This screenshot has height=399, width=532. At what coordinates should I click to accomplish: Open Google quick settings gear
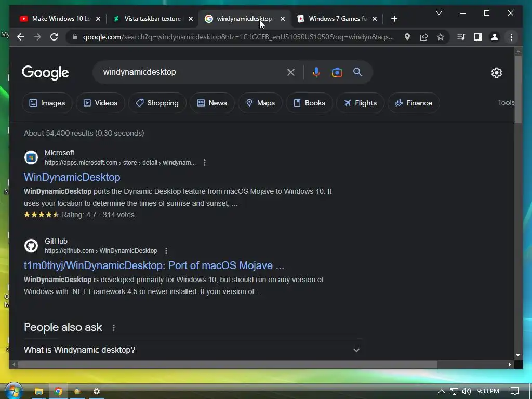tap(496, 73)
